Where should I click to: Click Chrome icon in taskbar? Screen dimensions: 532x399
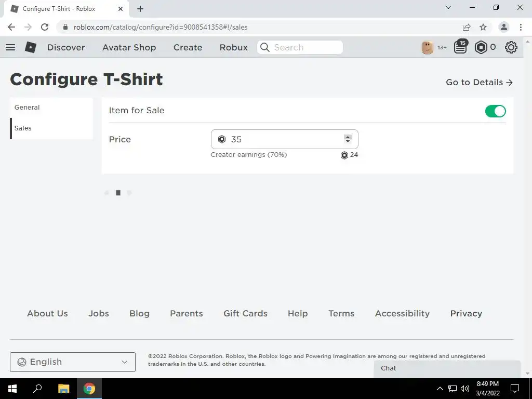point(89,389)
